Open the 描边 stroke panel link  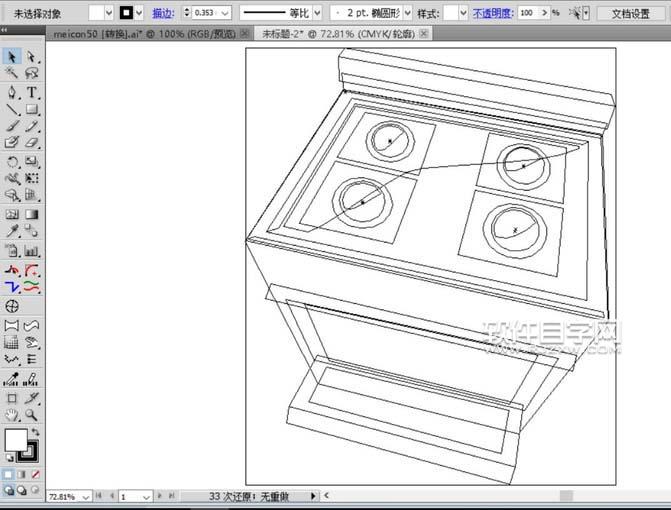coord(163,13)
